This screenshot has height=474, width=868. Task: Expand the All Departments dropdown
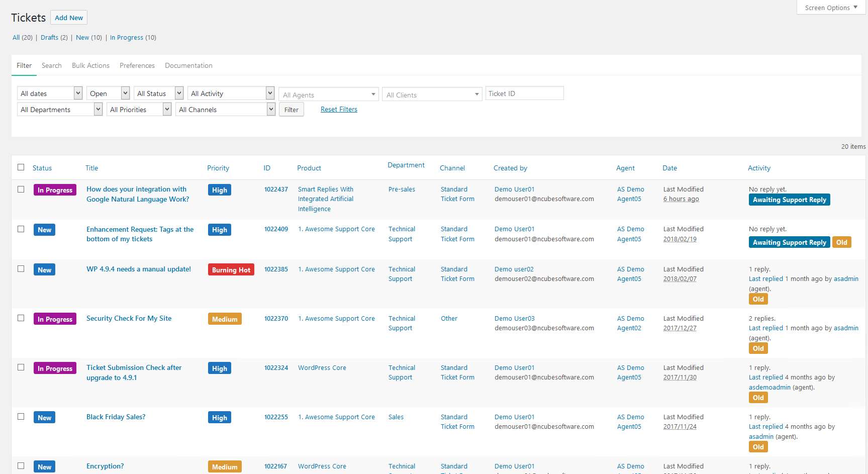coord(60,110)
